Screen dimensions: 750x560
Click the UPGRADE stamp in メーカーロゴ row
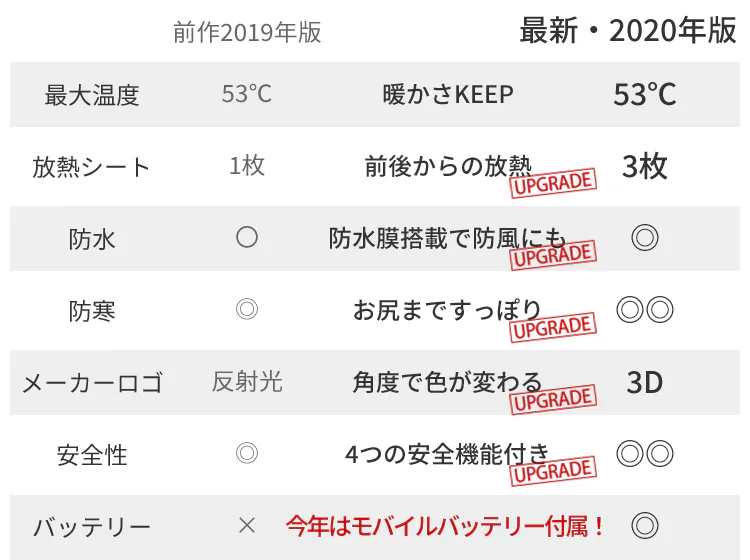553,398
